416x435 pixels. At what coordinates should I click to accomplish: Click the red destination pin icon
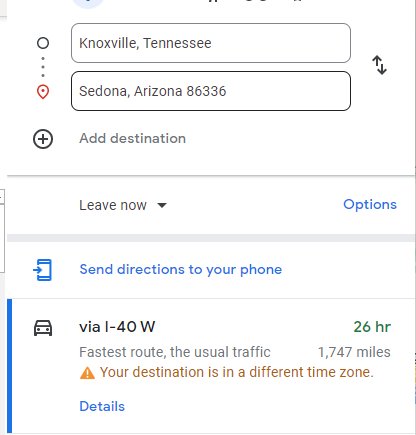point(43,92)
